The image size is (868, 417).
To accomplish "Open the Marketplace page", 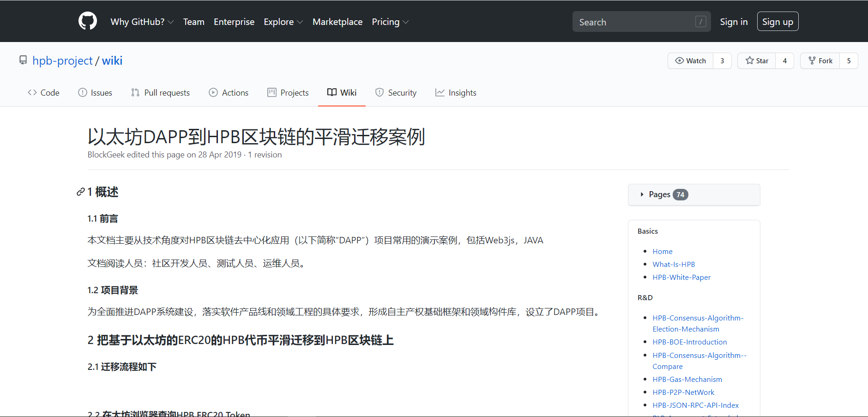I will tap(338, 22).
